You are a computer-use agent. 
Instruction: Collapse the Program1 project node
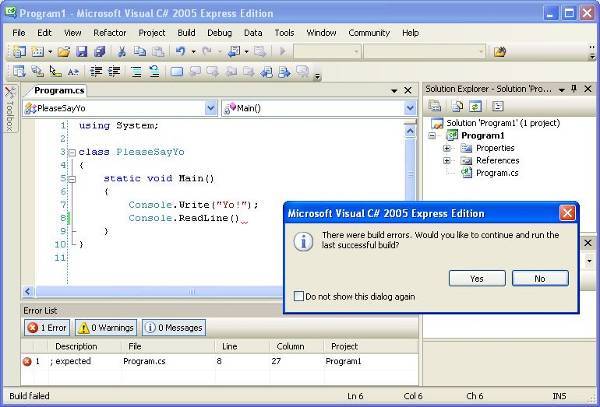click(432, 135)
